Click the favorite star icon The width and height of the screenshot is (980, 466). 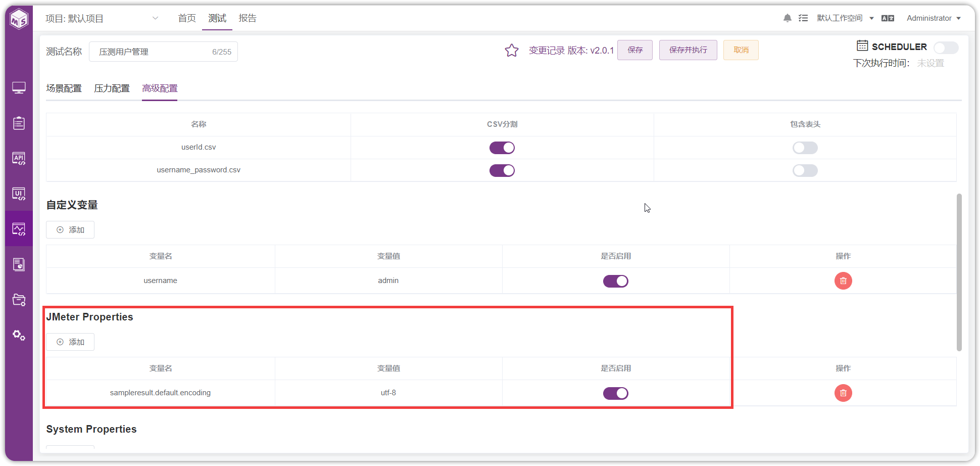[512, 51]
